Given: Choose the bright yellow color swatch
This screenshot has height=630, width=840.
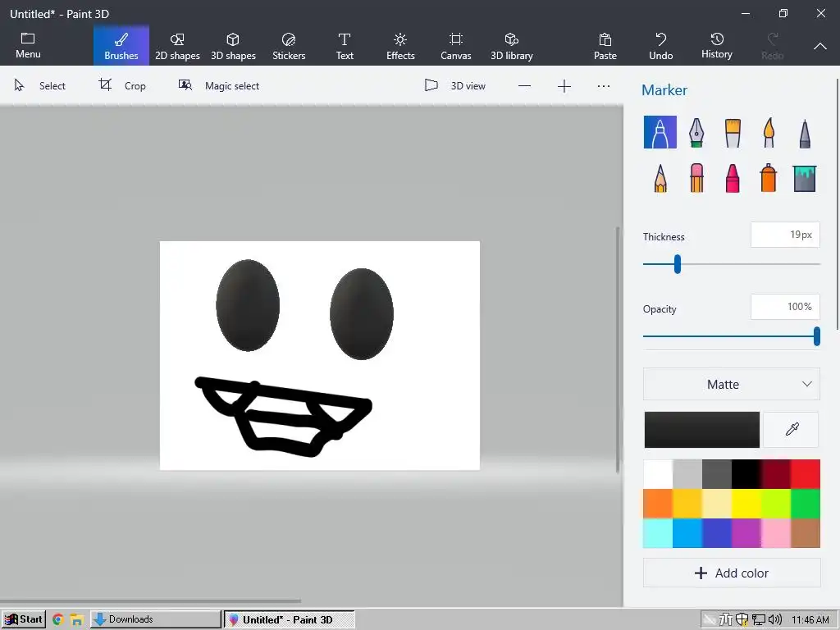Looking at the screenshot, I should pos(746,504).
